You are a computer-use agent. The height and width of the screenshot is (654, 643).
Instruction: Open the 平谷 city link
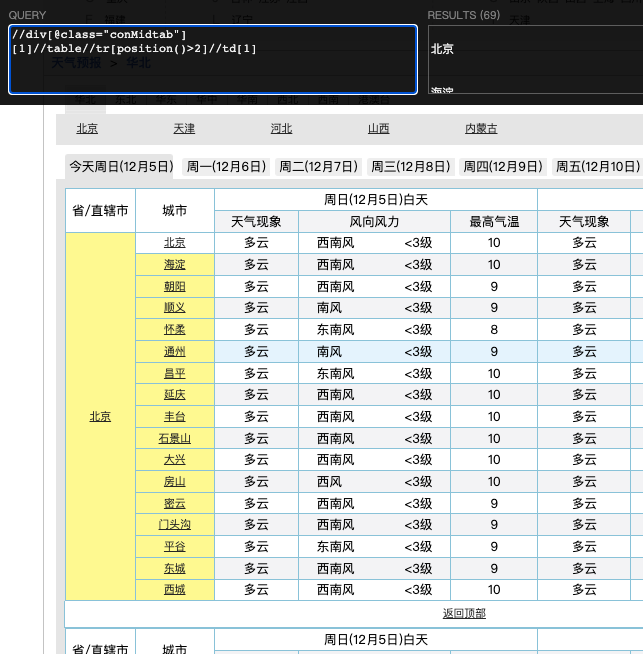point(175,546)
